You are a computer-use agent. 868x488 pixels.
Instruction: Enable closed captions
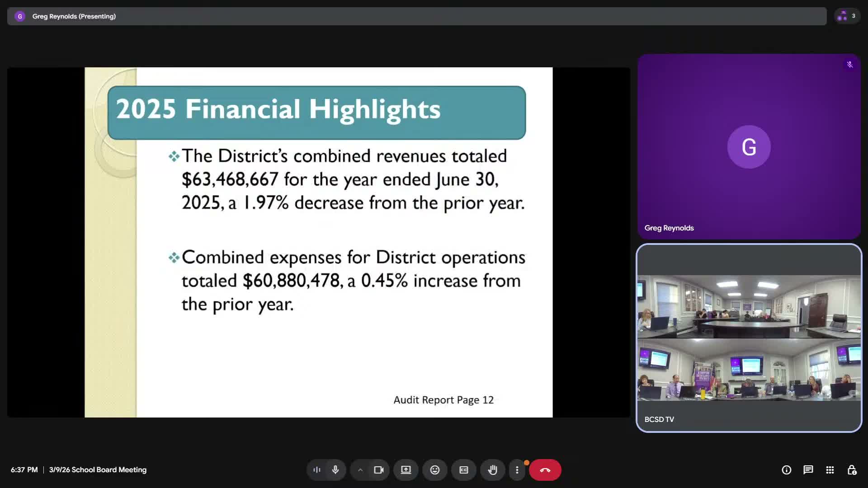(x=463, y=470)
